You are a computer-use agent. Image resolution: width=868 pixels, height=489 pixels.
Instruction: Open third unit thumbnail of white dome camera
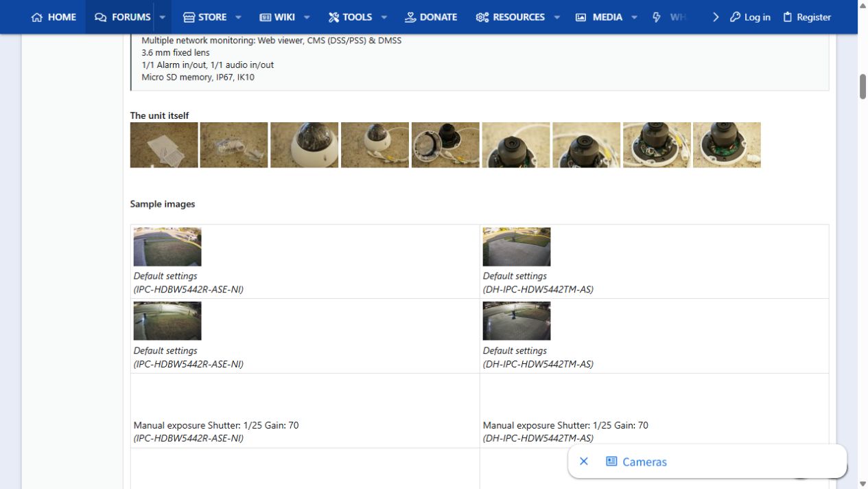(x=305, y=145)
